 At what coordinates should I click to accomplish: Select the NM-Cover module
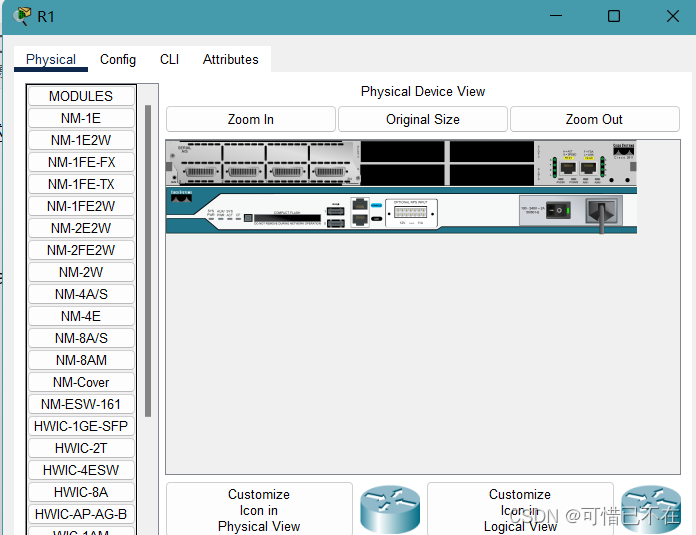[x=81, y=382]
